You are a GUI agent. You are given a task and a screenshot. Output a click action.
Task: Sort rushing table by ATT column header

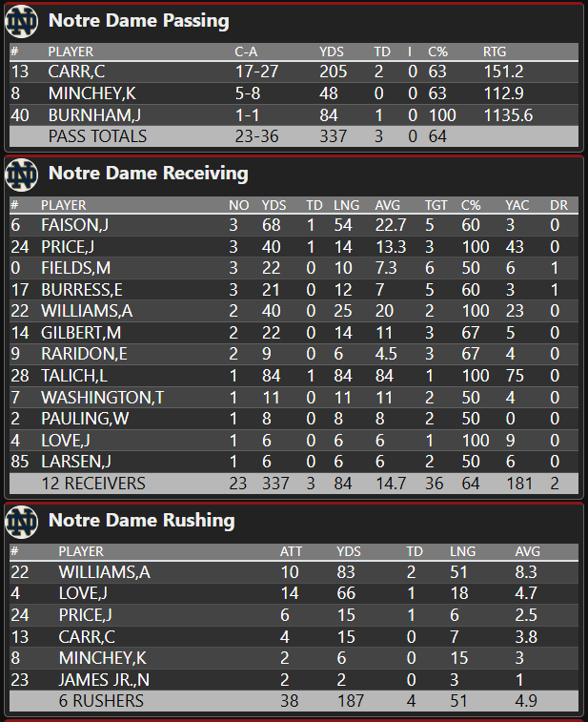(291, 551)
